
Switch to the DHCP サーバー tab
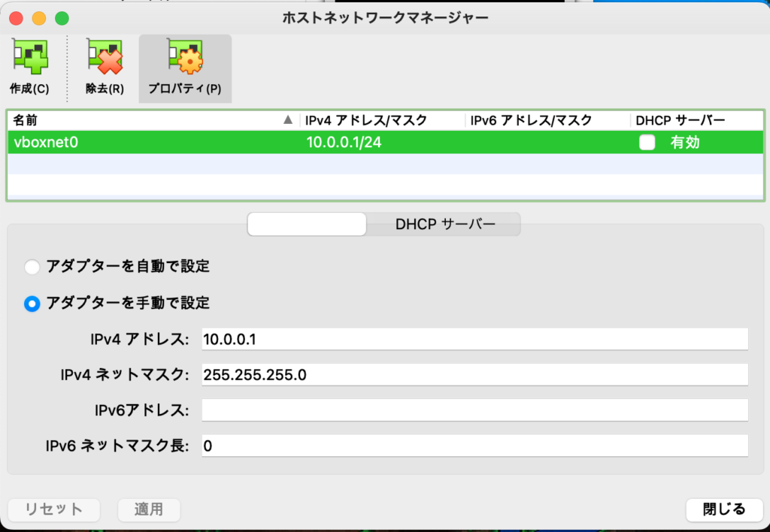tap(444, 224)
